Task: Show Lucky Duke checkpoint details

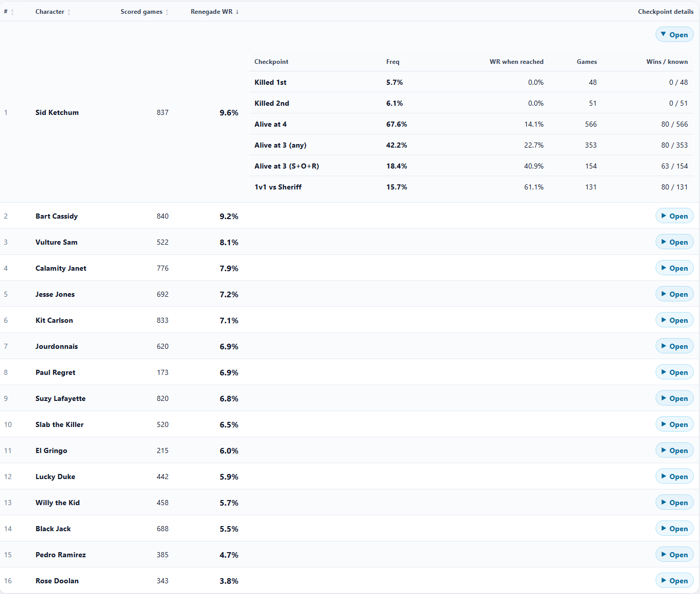Action: point(674,477)
